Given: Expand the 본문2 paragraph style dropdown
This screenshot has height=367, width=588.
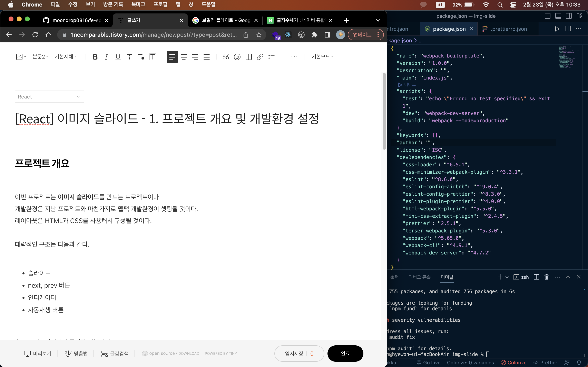Looking at the screenshot, I should (41, 56).
